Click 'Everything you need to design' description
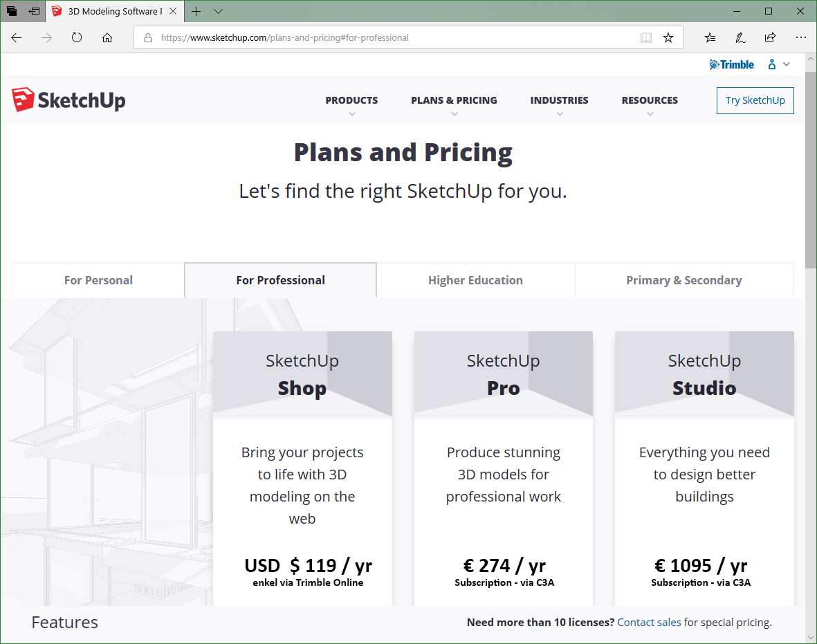The height and width of the screenshot is (644, 817). (x=704, y=474)
